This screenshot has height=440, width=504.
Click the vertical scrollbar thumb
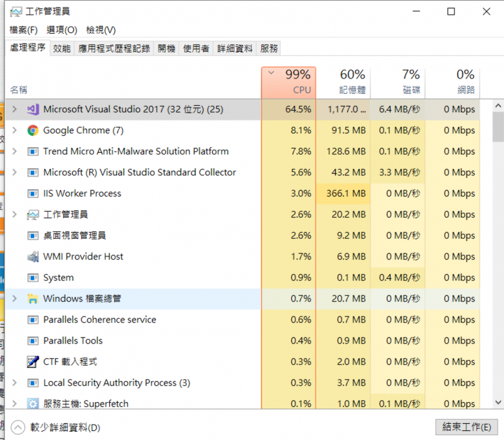(x=498, y=127)
